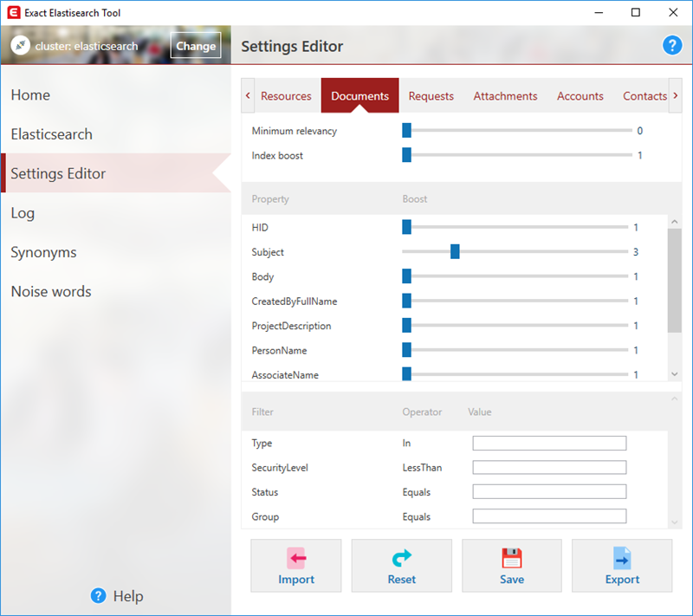Maximize the Exact Elasticsearch Tool window
The width and height of the screenshot is (693, 616).
(x=636, y=12)
